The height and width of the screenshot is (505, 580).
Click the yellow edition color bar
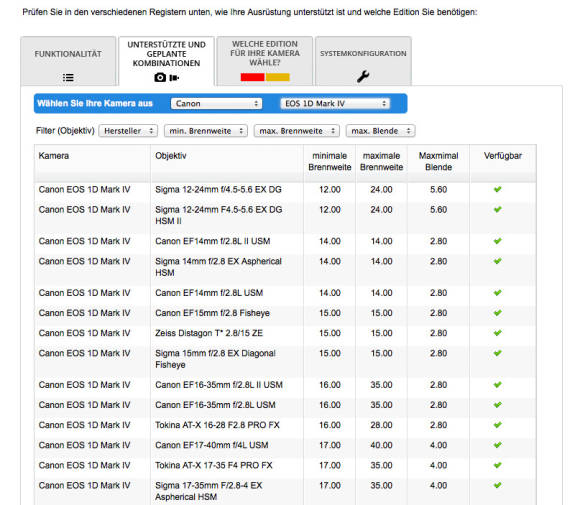coord(278,77)
